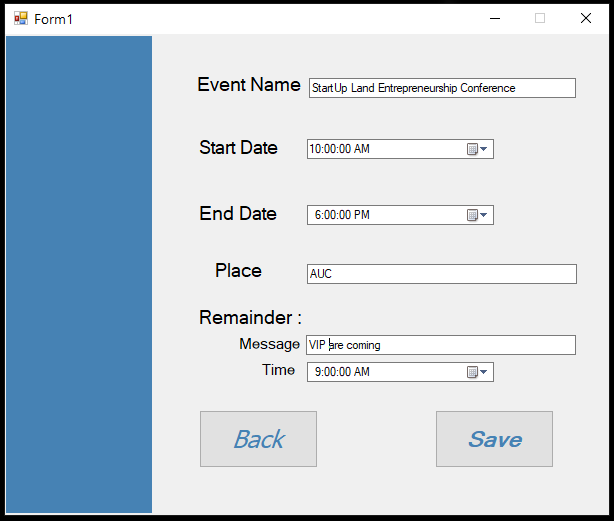Click the Place field containing AUC
This screenshot has height=521, width=614.
tap(442, 274)
